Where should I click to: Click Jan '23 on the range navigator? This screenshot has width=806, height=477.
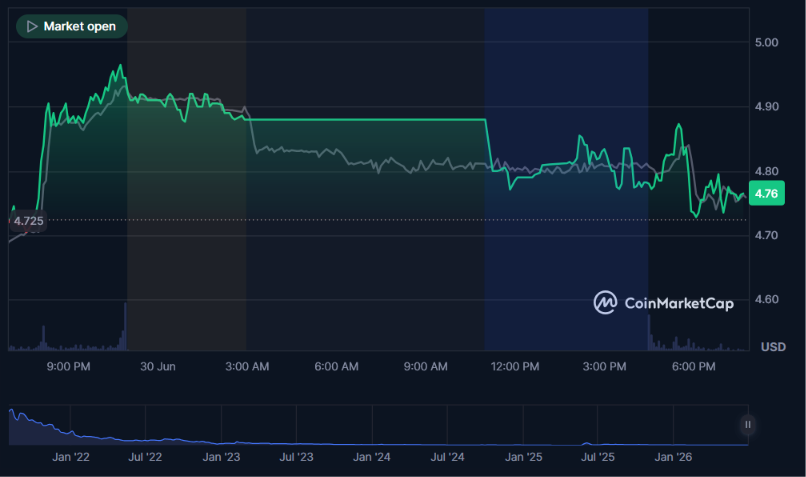coord(222,457)
